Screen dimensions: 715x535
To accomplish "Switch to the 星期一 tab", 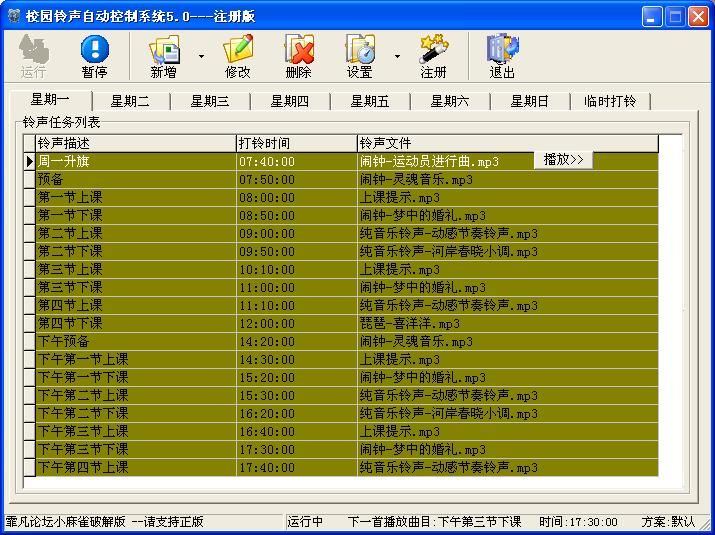I will 50,100.
